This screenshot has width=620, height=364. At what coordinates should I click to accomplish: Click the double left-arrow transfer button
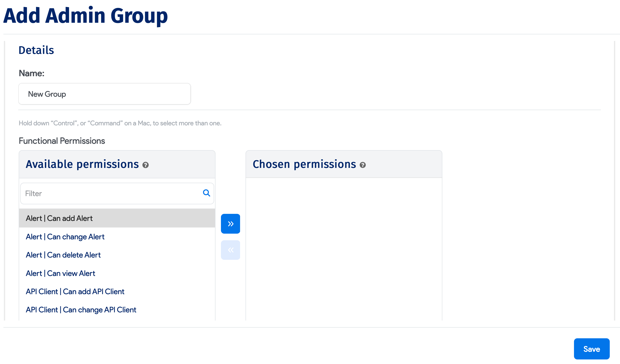tap(230, 250)
